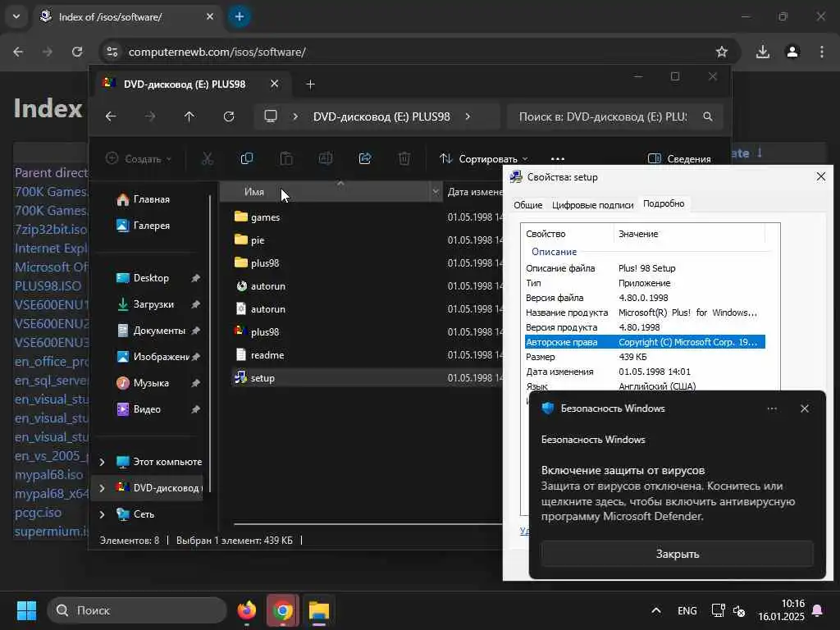Click the ENG language indicator
This screenshot has width=840, height=630.
click(x=687, y=610)
